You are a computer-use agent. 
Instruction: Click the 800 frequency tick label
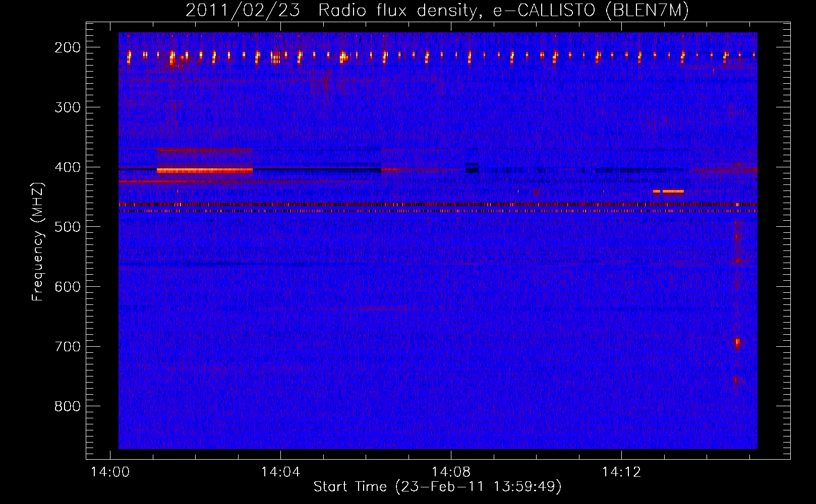[x=67, y=406]
